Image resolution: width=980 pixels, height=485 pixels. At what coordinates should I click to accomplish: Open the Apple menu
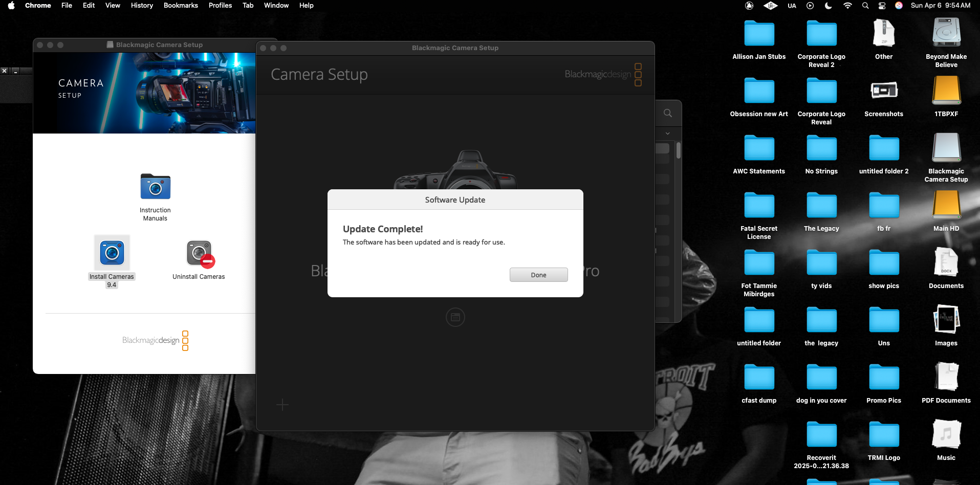pyautogui.click(x=11, y=5)
